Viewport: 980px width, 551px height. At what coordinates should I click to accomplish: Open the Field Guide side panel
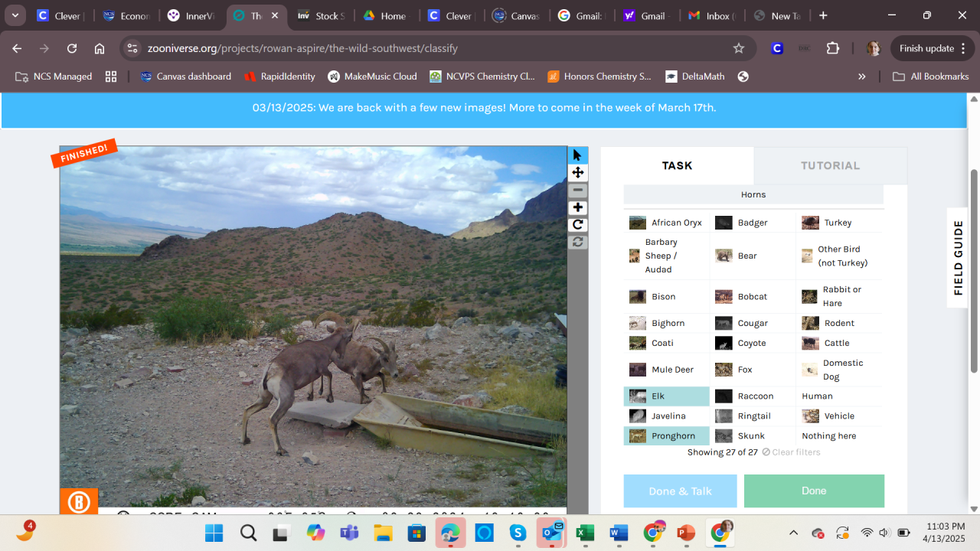pos(959,258)
